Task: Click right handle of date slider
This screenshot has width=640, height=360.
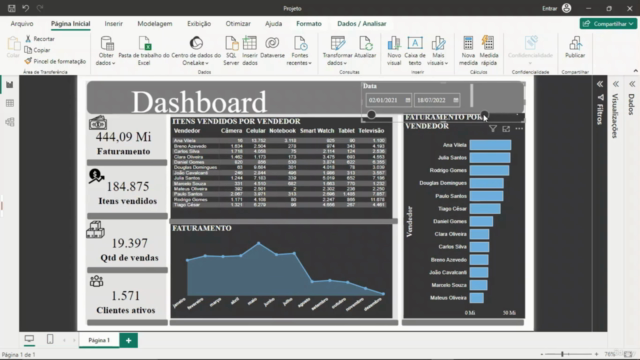Action: pos(484,115)
